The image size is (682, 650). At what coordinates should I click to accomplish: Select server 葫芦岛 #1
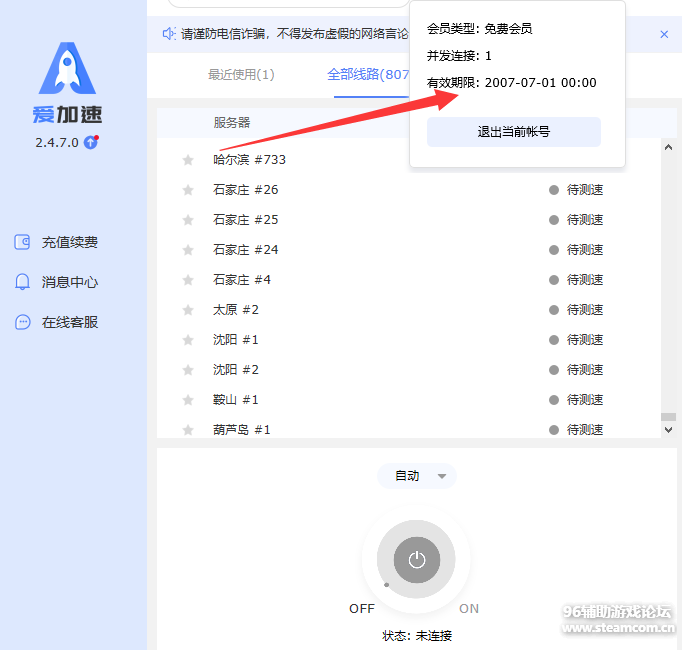241,429
